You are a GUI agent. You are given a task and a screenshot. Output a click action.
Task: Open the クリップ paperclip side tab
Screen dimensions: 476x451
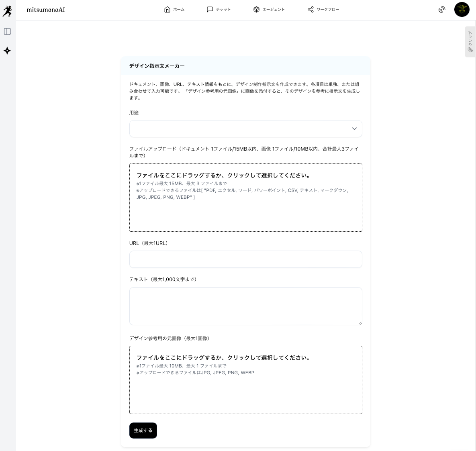(x=470, y=42)
